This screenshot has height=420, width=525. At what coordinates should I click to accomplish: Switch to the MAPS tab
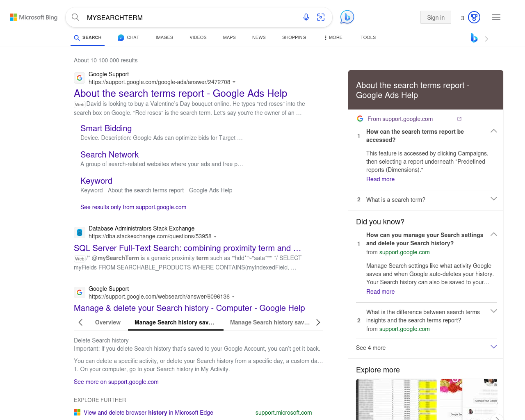pyautogui.click(x=229, y=37)
